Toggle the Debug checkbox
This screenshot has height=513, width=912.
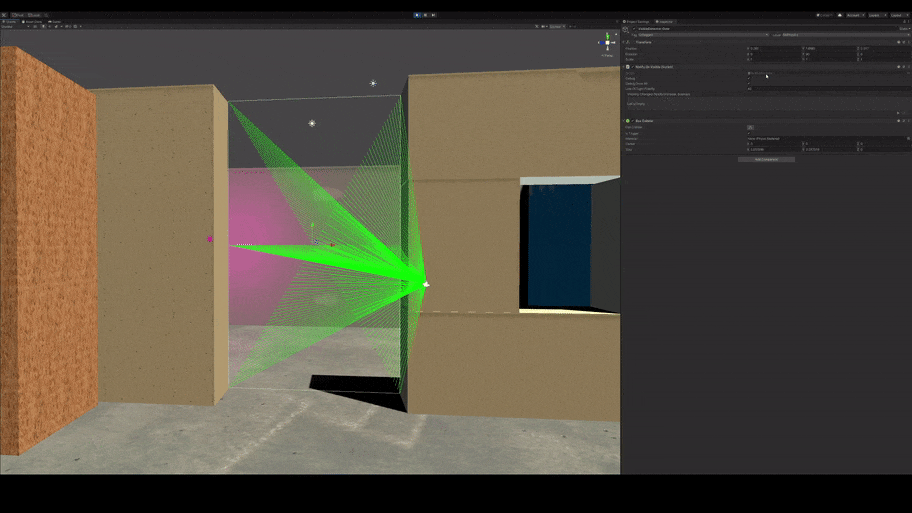[x=749, y=79]
